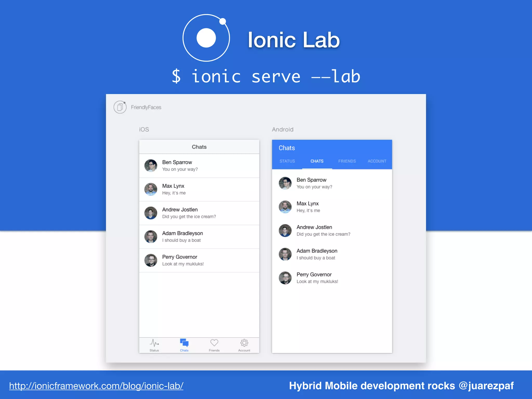This screenshot has width=532, height=399.
Task: Click Perry Governor's avatar in iOS list
Action: (x=151, y=260)
